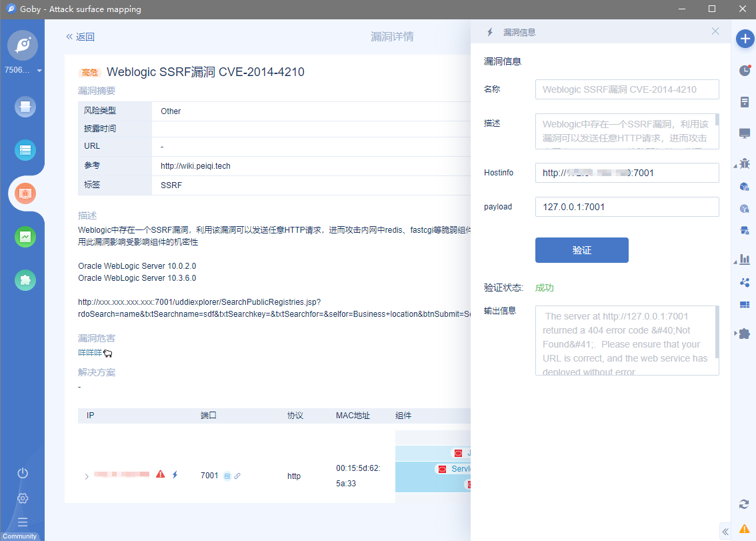Open the Scan section in left sidebar
Screen dimensions: 756x541
tap(25, 107)
